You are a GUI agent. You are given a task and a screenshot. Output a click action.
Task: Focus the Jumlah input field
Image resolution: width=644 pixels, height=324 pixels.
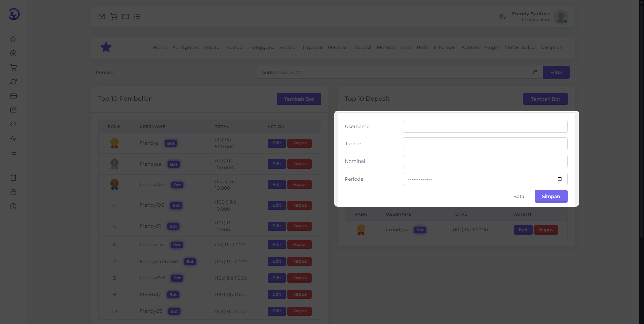pos(485,144)
